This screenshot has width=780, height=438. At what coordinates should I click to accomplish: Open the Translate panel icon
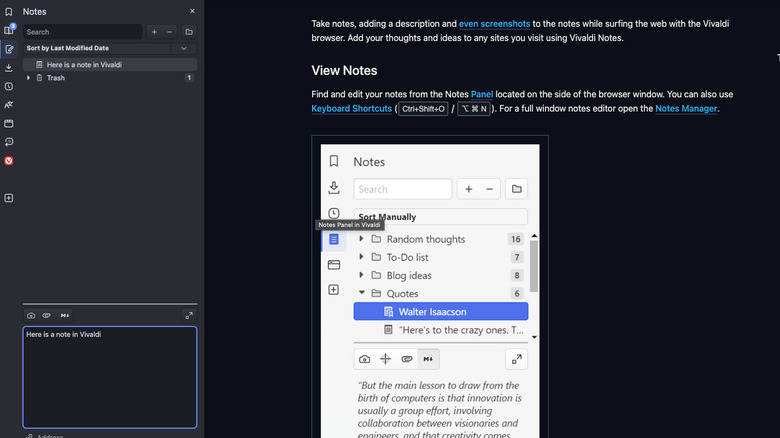9,104
